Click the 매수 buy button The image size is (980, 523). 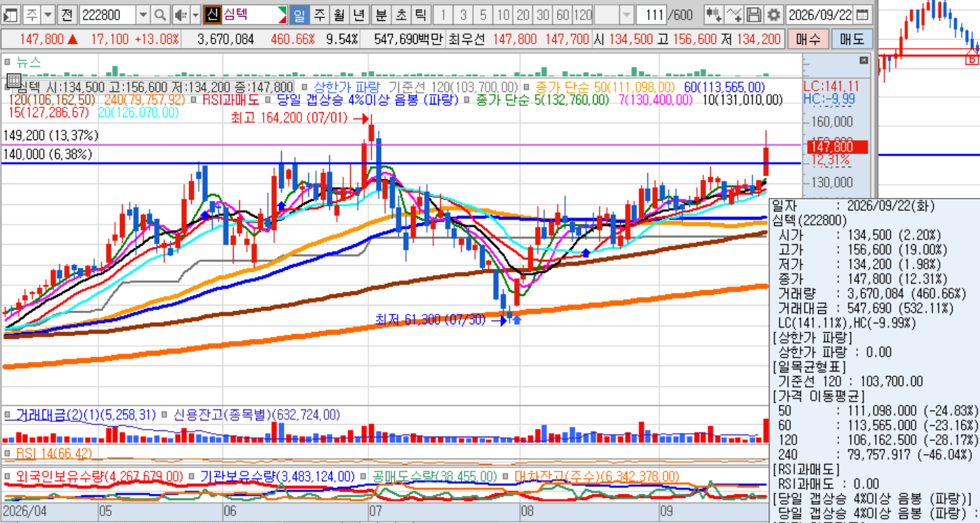[808, 39]
